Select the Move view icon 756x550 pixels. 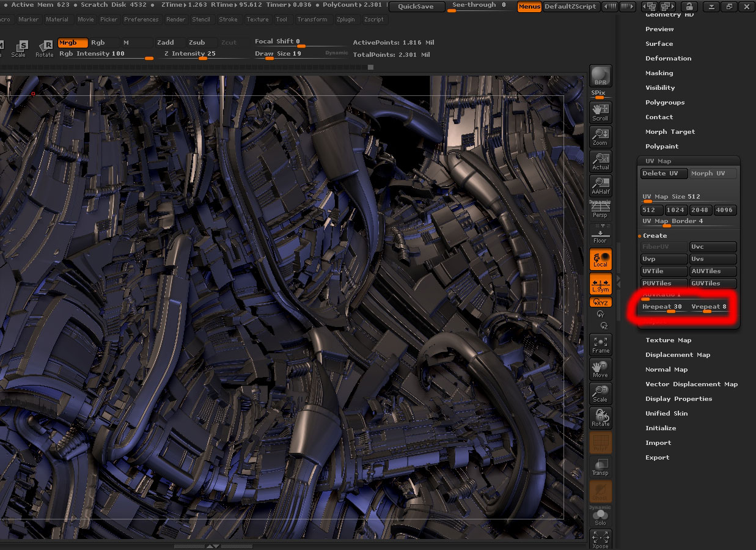(x=600, y=369)
